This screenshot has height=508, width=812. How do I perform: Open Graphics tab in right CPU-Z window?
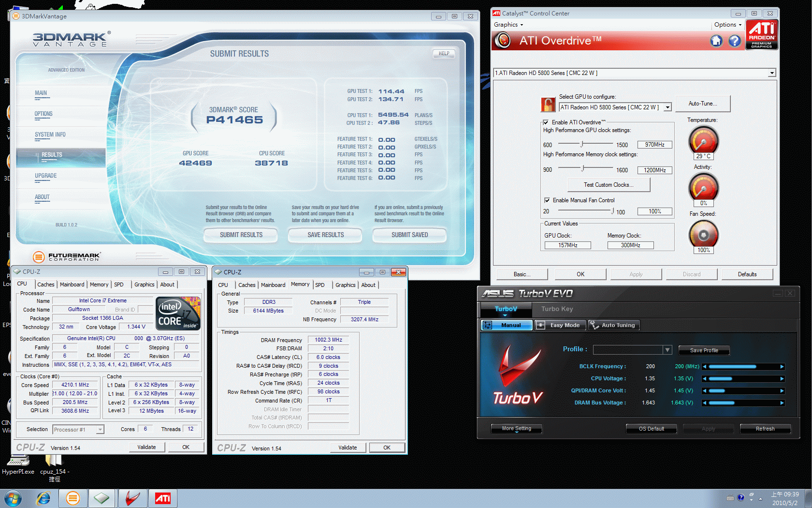(345, 285)
